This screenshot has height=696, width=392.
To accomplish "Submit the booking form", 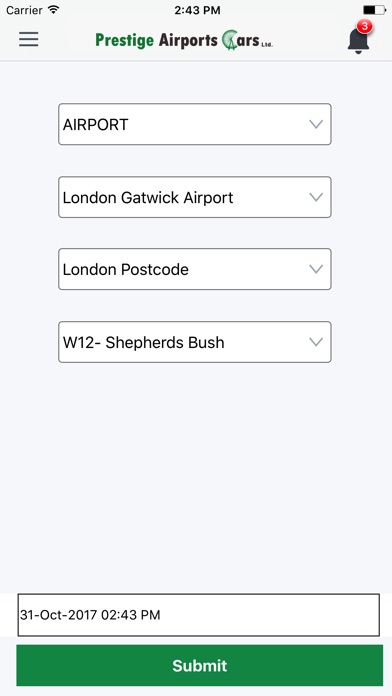I will click(x=199, y=665).
